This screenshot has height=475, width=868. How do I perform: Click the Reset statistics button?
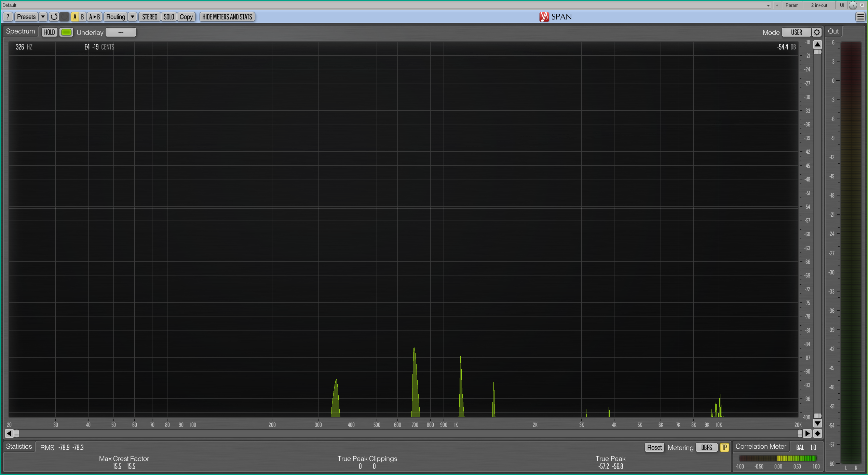pyautogui.click(x=654, y=448)
